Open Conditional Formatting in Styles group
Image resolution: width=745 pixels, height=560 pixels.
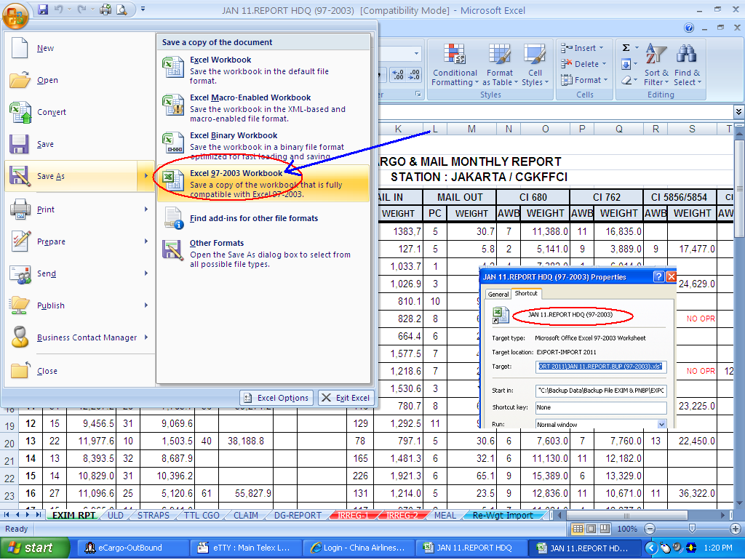(455, 65)
